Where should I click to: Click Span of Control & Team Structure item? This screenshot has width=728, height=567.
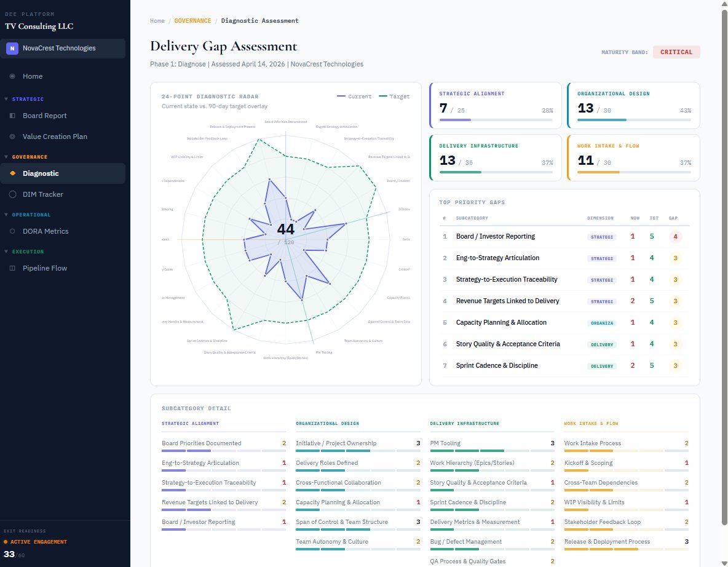(358, 525)
